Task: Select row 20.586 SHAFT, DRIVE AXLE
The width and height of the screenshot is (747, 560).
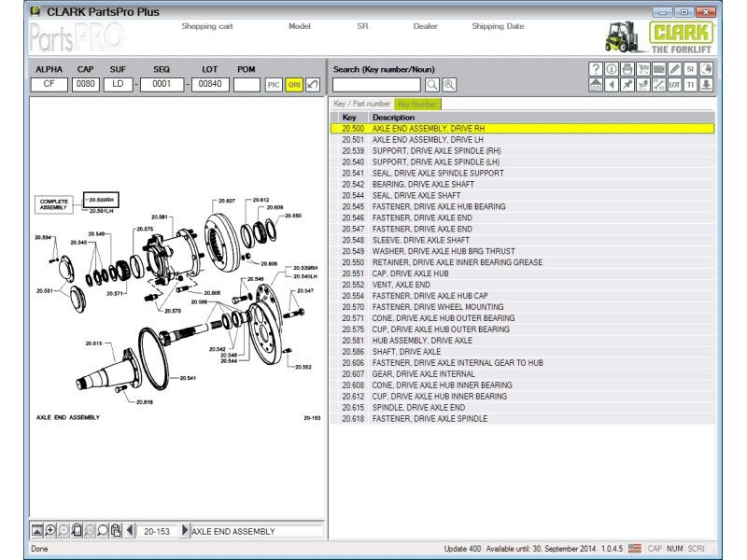Action: click(522, 352)
